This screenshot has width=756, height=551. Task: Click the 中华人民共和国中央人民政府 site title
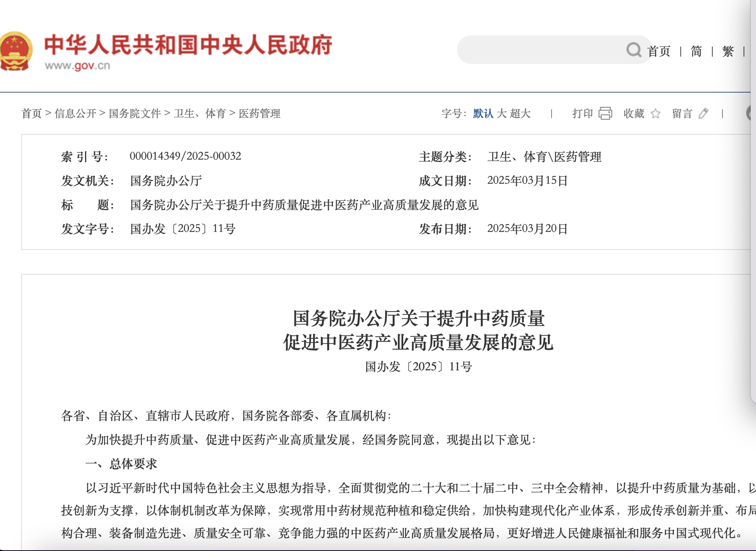pyautogui.click(x=188, y=45)
